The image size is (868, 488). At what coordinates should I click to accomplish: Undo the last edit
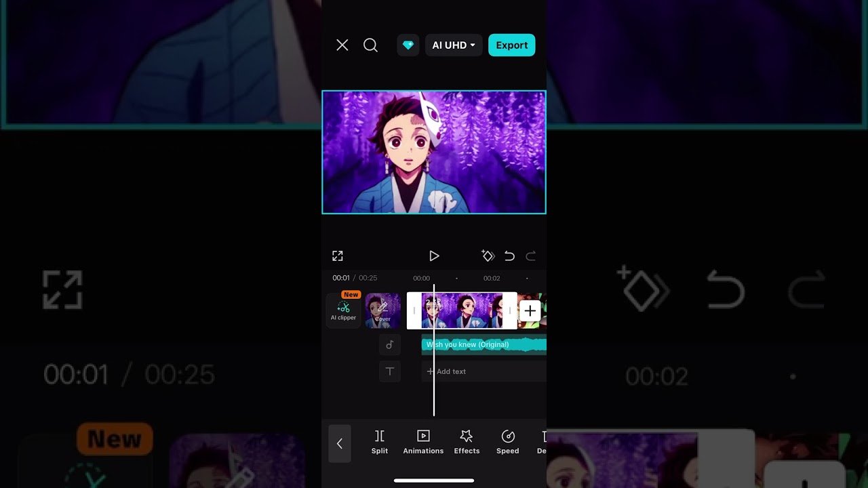coord(509,256)
